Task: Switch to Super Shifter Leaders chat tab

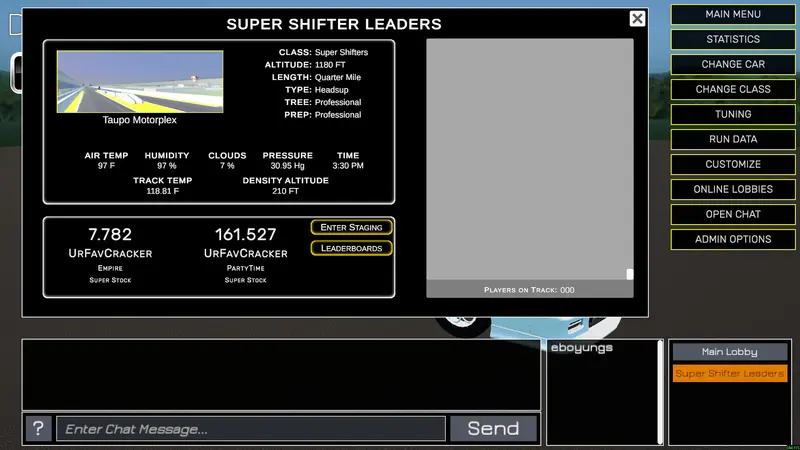Action: coord(730,373)
